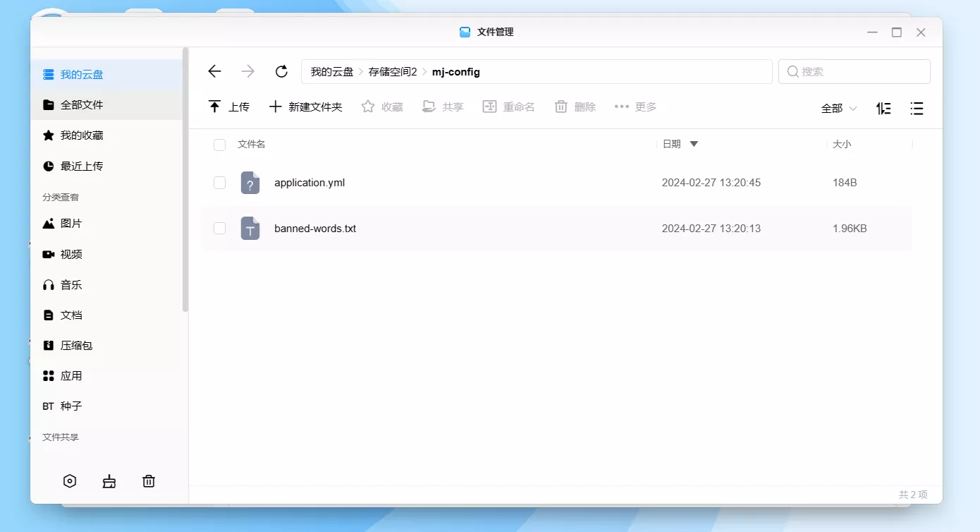The width and height of the screenshot is (980, 532).
Task: Click the magnifier icon in search box
Action: [792, 71]
